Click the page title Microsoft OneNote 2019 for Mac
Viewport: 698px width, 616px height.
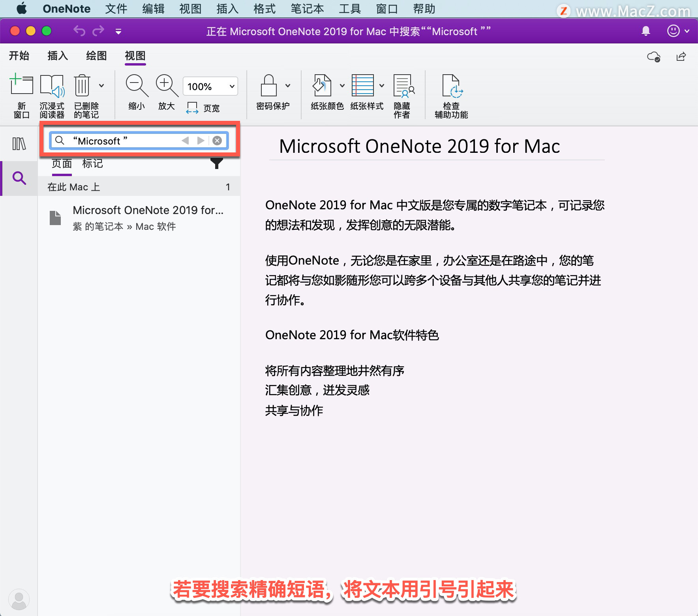click(419, 146)
